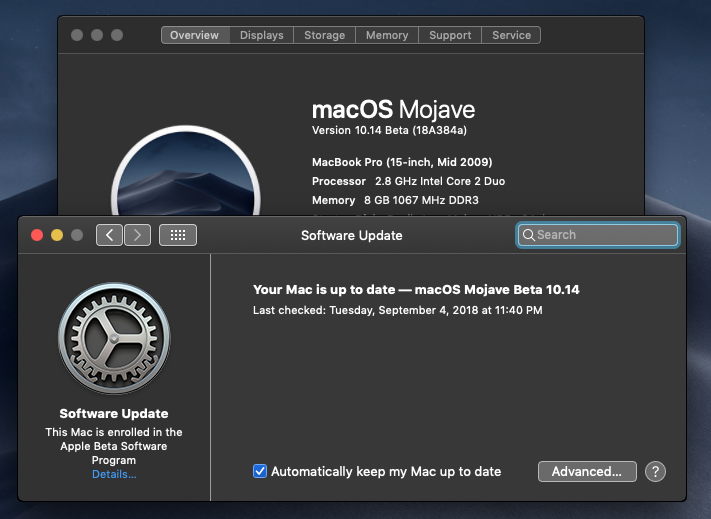Open the Storage tab

click(325, 35)
